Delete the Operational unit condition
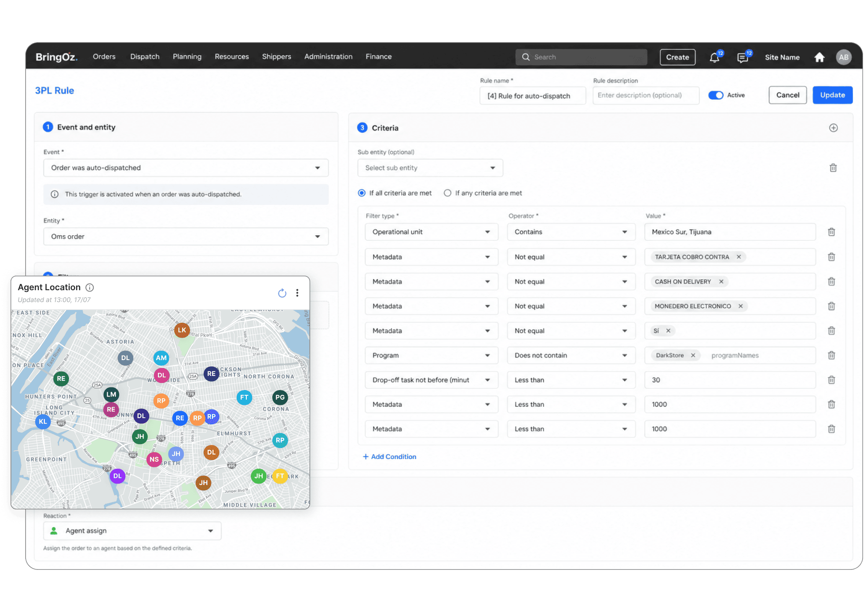Viewport: 867px width, 616px height. [831, 232]
